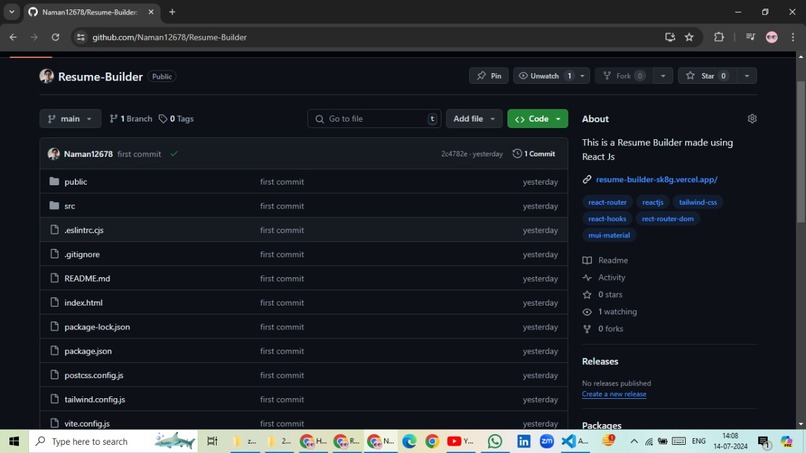Viewport: 806px width, 453px height.
Task: Expand the Add file dropdown
Action: point(473,119)
